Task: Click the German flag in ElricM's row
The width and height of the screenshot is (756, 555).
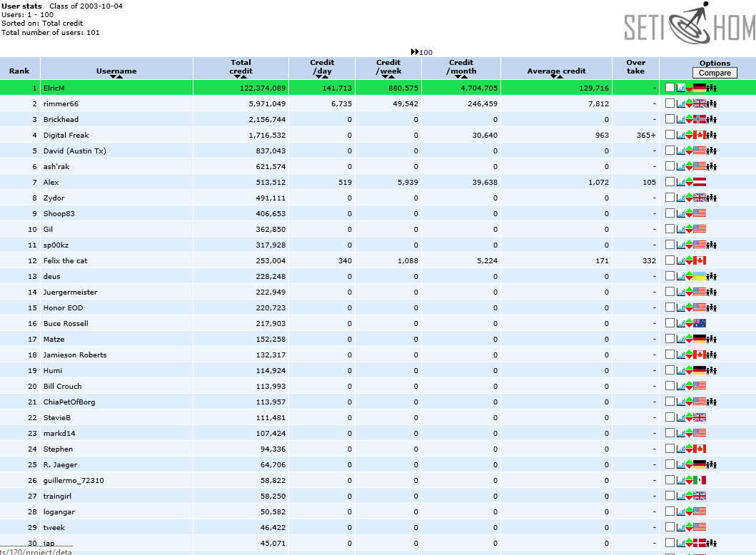Action: [x=699, y=88]
